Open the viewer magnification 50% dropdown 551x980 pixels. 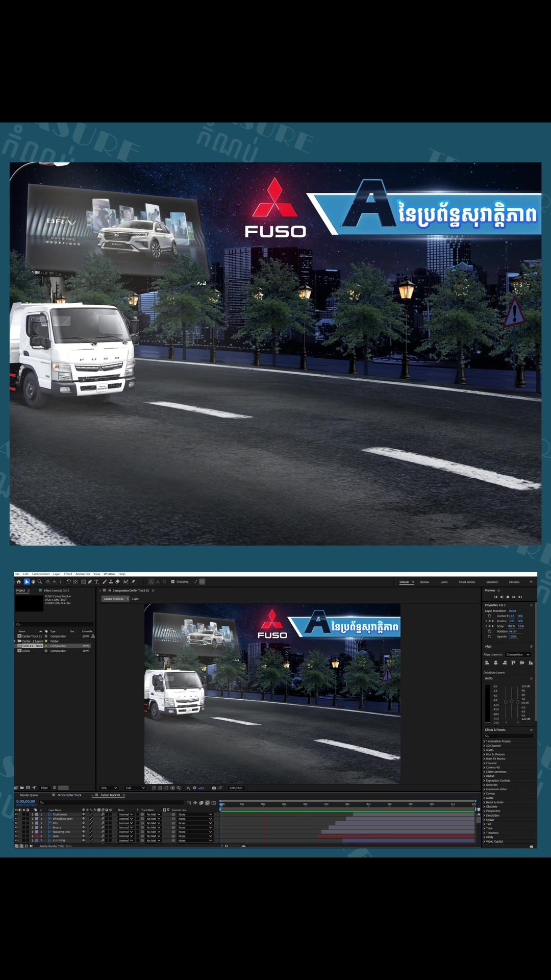(x=109, y=788)
